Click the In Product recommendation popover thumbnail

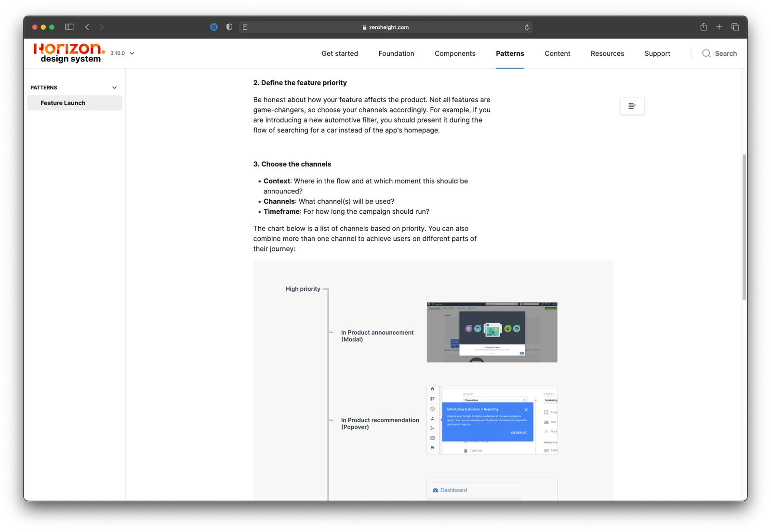492,420
